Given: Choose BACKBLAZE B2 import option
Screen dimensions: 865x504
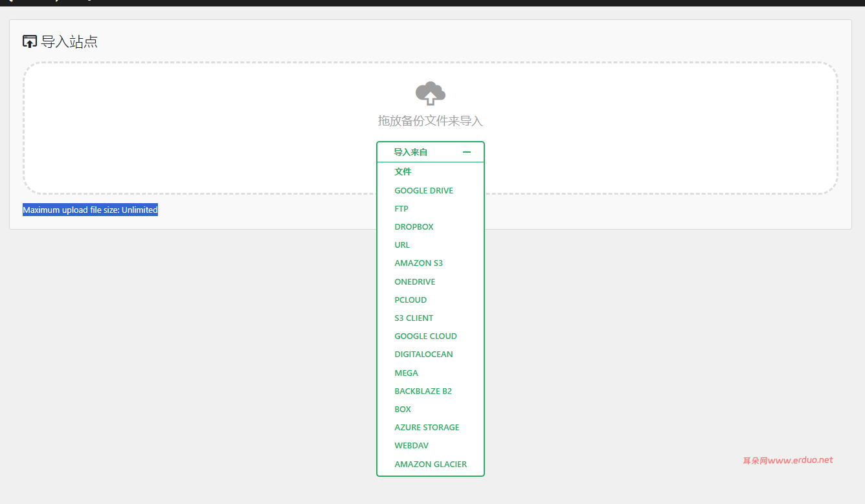Looking at the screenshot, I should tap(423, 391).
